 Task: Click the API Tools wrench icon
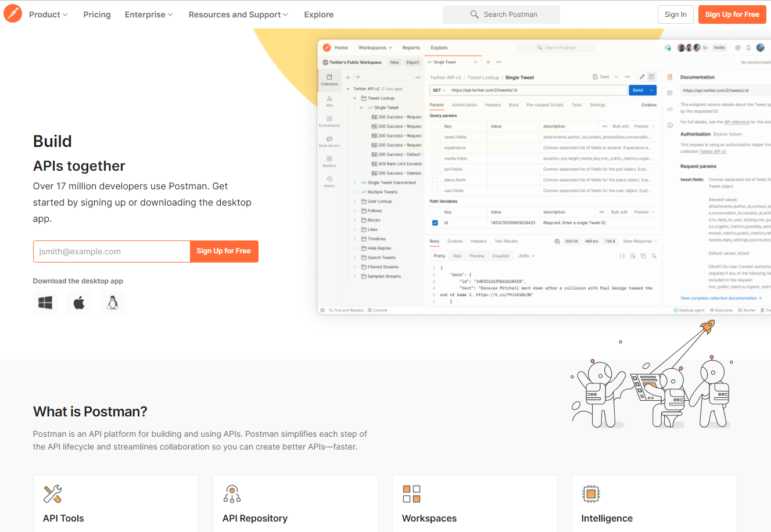(x=53, y=494)
